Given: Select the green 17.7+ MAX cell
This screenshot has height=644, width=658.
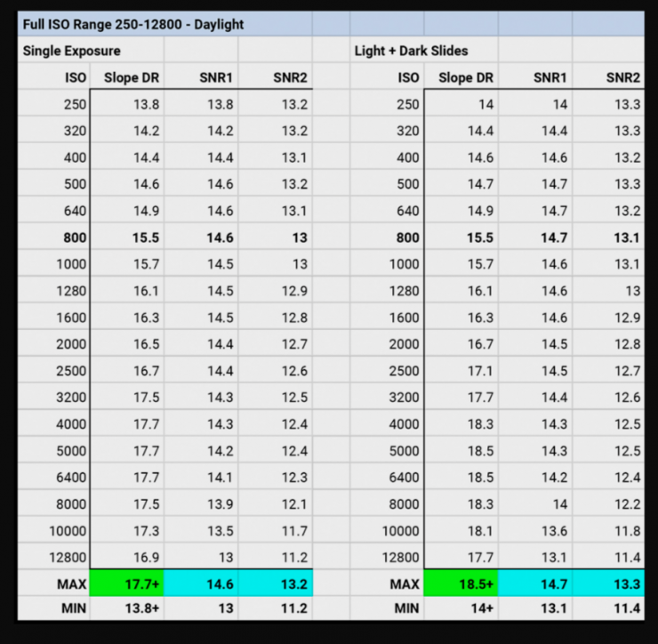Looking at the screenshot, I should (127, 584).
